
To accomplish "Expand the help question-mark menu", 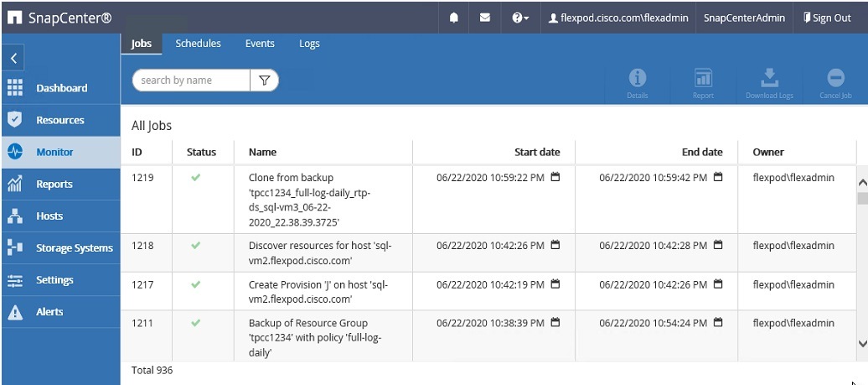I will pos(520,18).
